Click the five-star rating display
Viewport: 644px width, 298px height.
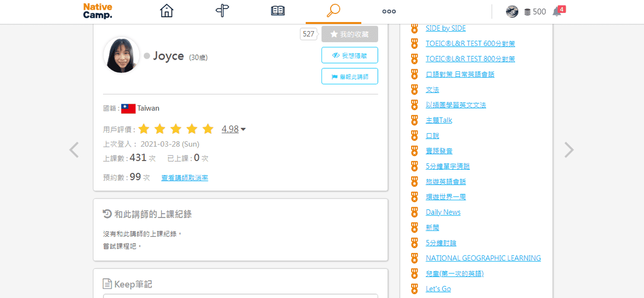click(175, 129)
